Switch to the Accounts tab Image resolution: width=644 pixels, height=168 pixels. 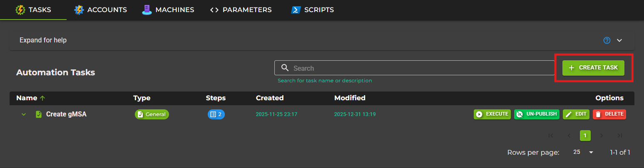100,10
